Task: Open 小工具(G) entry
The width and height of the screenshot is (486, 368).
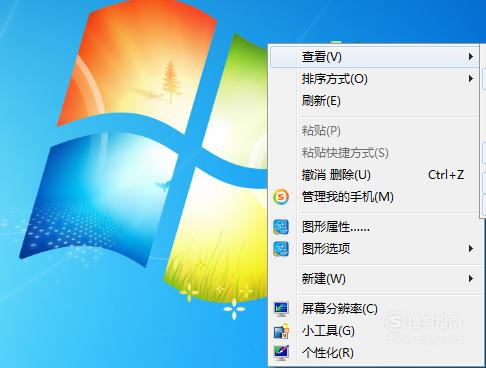Action: 375,331
